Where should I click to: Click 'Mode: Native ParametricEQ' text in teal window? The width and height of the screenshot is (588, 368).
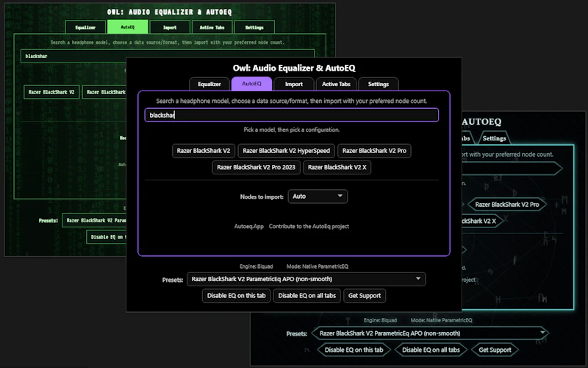442,320
